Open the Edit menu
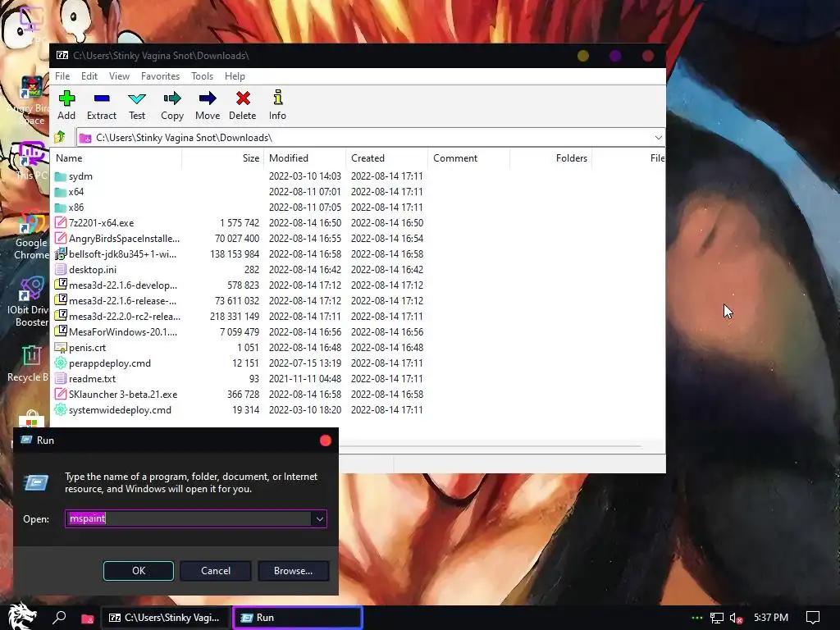The width and height of the screenshot is (840, 630). click(x=89, y=76)
